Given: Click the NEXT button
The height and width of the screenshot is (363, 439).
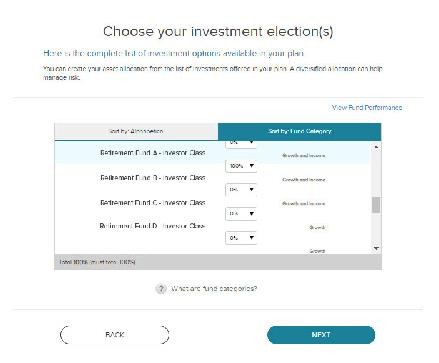Looking at the screenshot, I should (x=321, y=335).
